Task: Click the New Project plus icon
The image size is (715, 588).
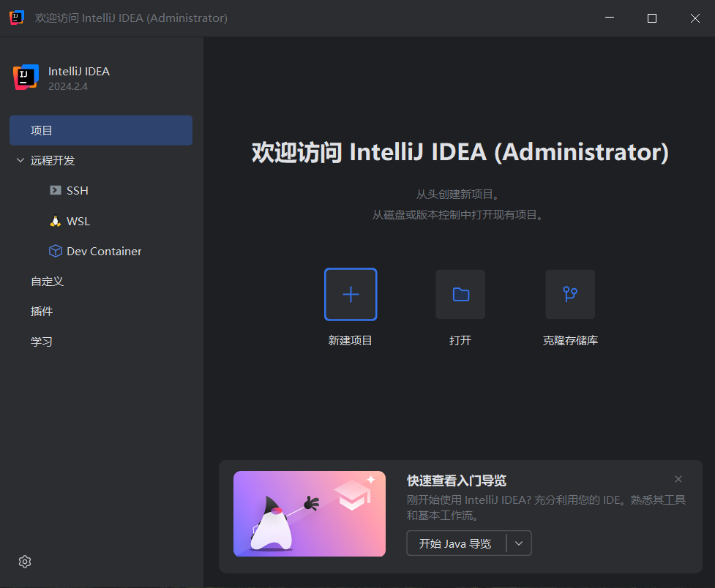Action: coord(351,294)
